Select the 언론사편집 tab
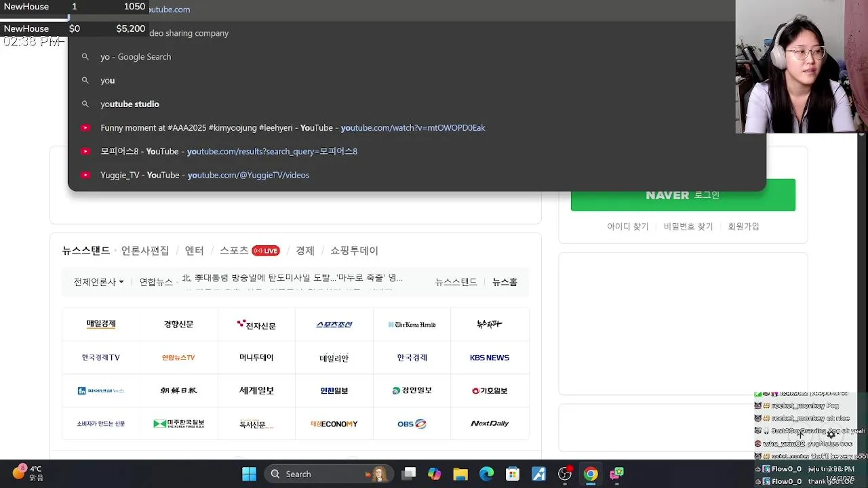This screenshot has width=868, height=488. pyautogui.click(x=145, y=251)
